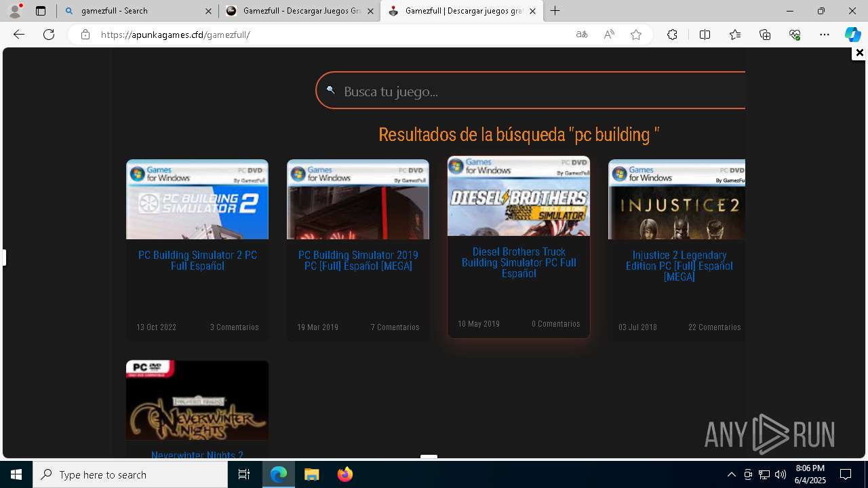Click the translate page icon
The height and width of the screenshot is (488, 868).
pos(581,35)
